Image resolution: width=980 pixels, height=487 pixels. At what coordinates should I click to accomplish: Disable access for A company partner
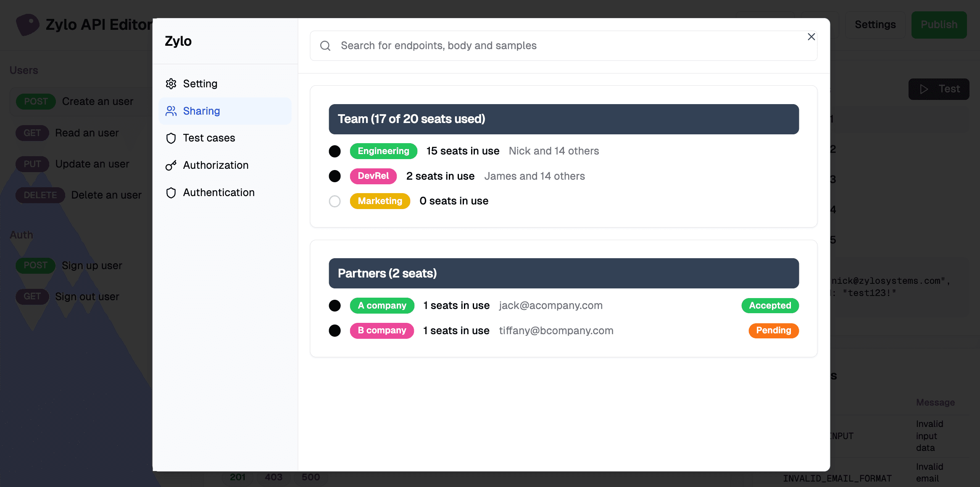pos(335,305)
